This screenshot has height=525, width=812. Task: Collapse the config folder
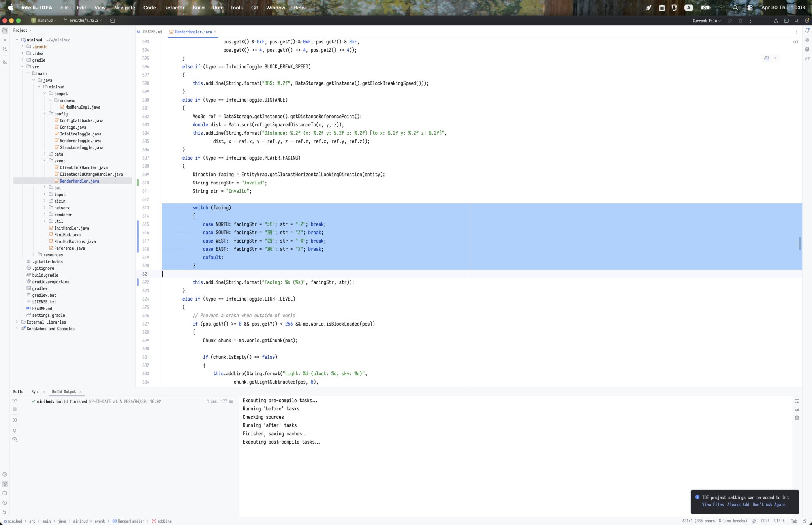[x=45, y=114]
